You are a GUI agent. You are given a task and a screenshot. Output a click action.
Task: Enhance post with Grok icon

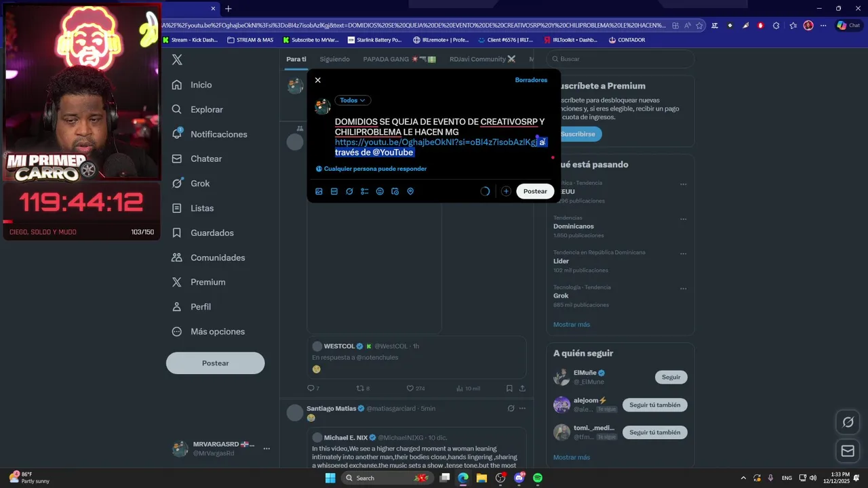349,192
